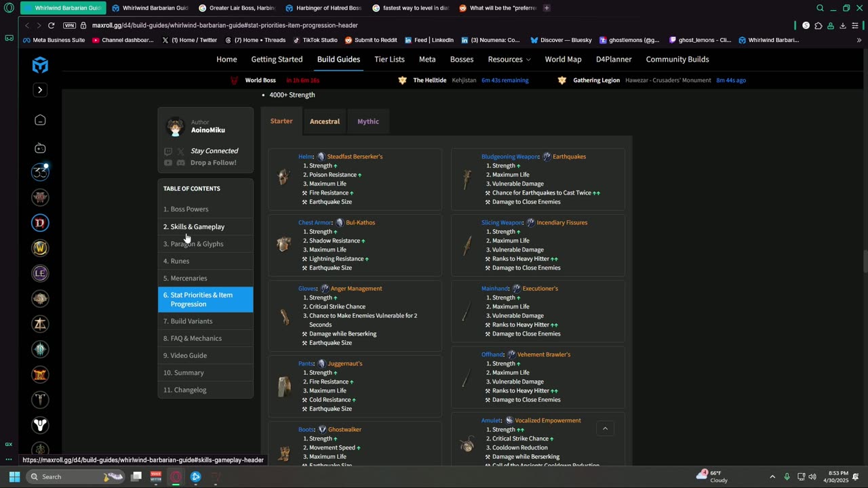Open World Map in the nav bar
868x488 pixels.
pyautogui.click(x=563, y=59)
